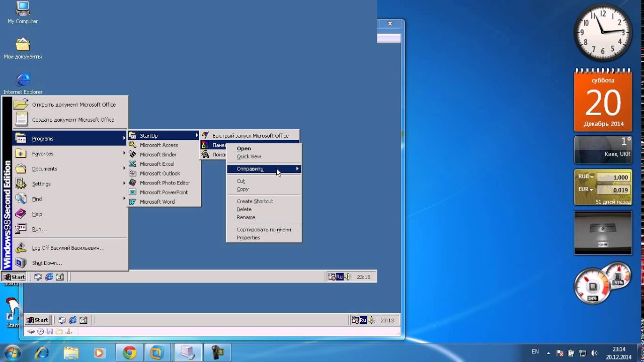Screen dimensions: 644x362
Task: Expand the Settings submenu
Action: (70, 184)
